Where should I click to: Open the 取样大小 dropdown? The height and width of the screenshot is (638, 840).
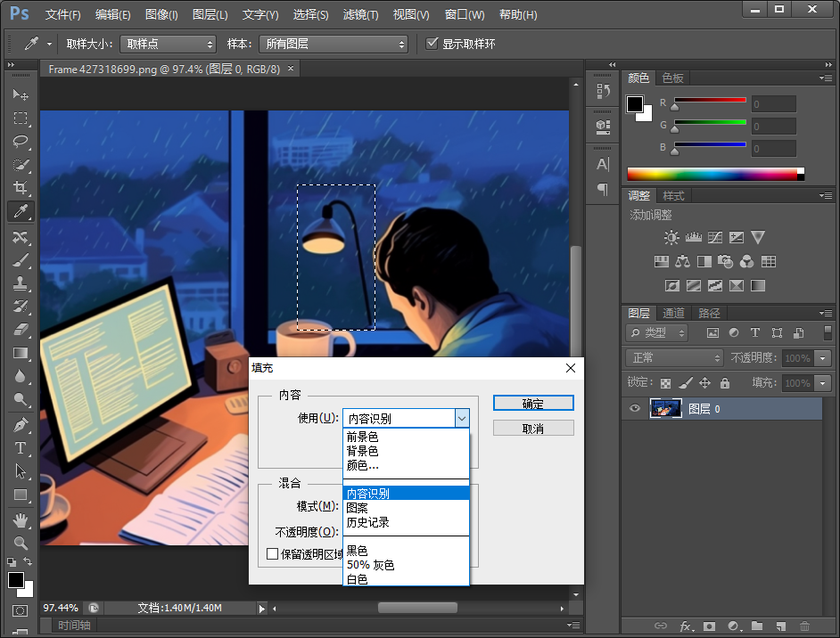click(168, 44)
